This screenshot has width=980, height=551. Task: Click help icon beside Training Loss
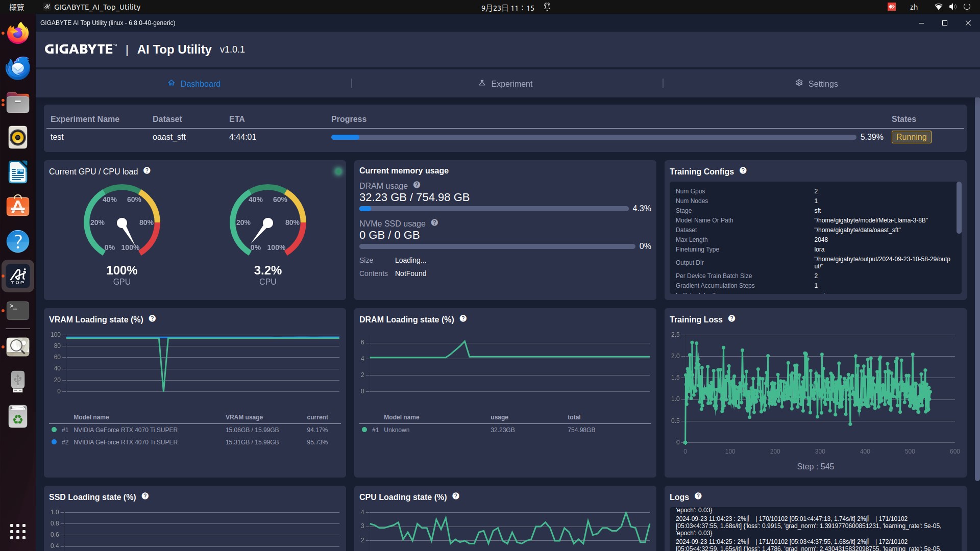pos(731,318)
